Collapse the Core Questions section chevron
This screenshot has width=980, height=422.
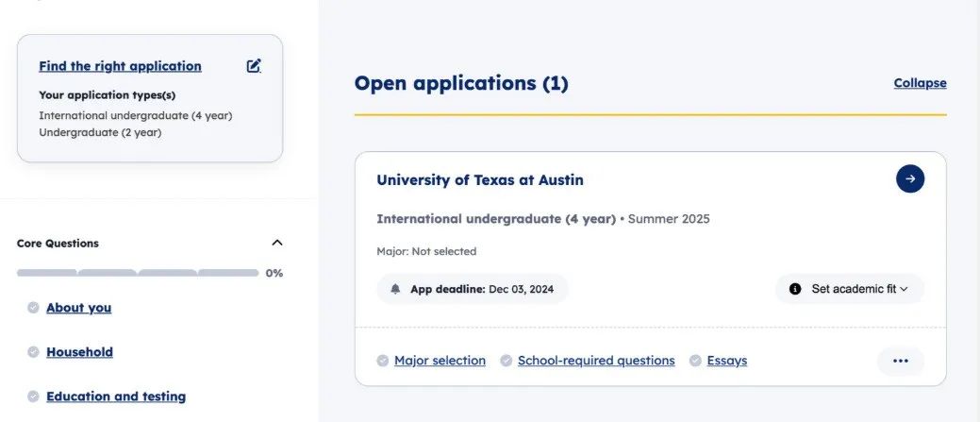(277, 243)
